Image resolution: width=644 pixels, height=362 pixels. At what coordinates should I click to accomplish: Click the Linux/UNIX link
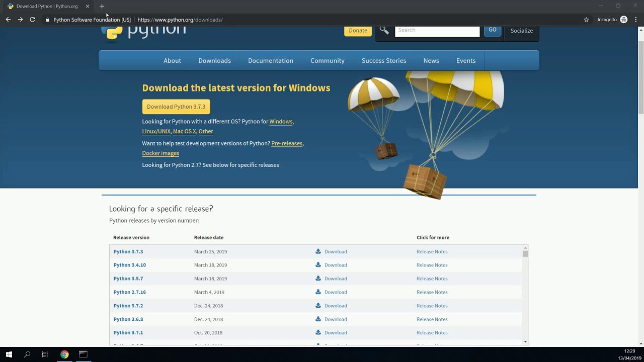pyautogui.click(x=156, y=131)
